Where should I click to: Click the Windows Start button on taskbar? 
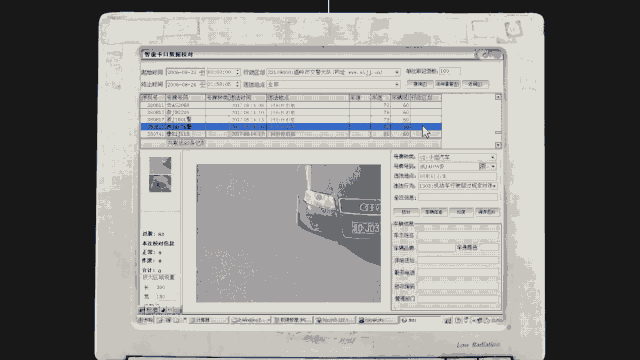pos(146,320)
